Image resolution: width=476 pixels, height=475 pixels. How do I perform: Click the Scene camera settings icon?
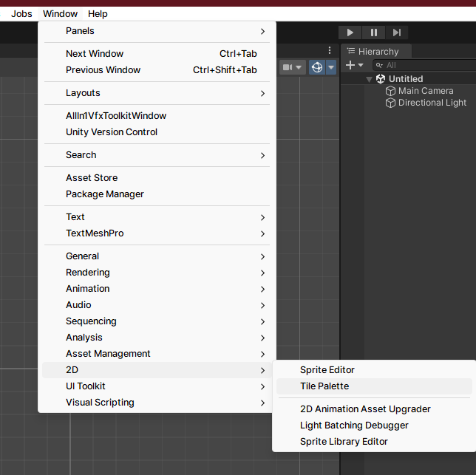pos(288,67)
